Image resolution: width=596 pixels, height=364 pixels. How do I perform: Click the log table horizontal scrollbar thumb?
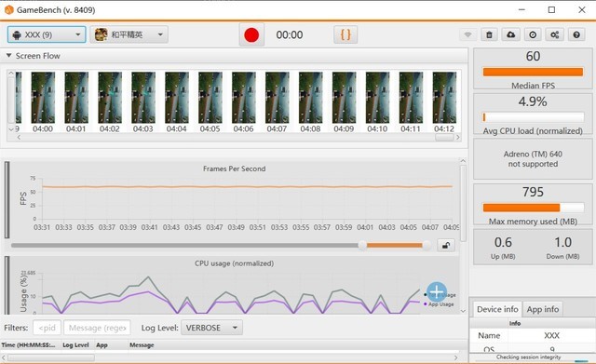coord(51,357)
